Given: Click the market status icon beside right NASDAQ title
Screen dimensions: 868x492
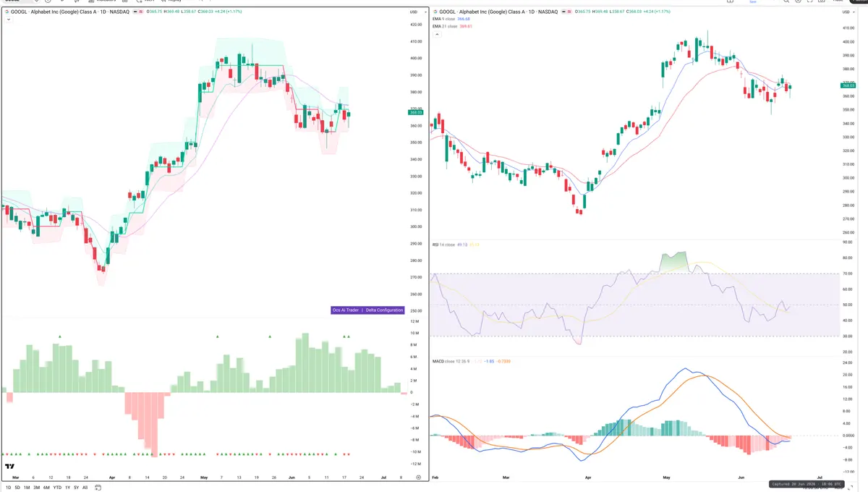Looking at the screenshot, I should [x=565, y=12].
